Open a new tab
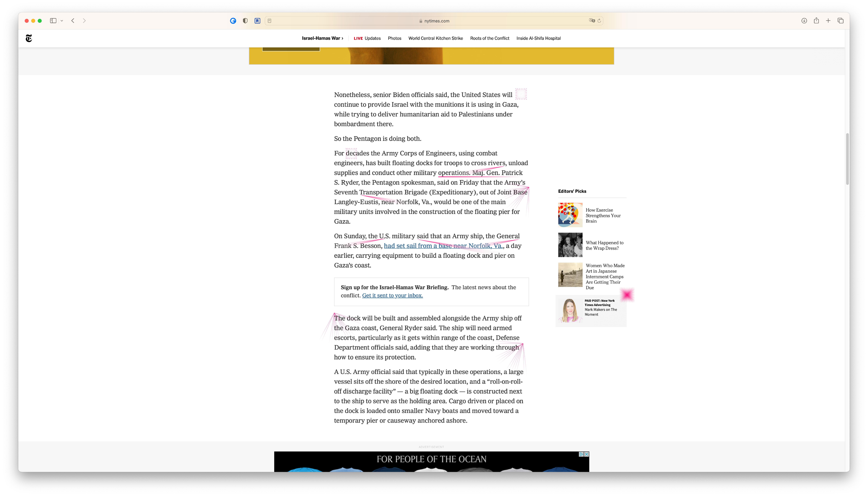This screenshot has width=868, height=496. coord(828,21)
